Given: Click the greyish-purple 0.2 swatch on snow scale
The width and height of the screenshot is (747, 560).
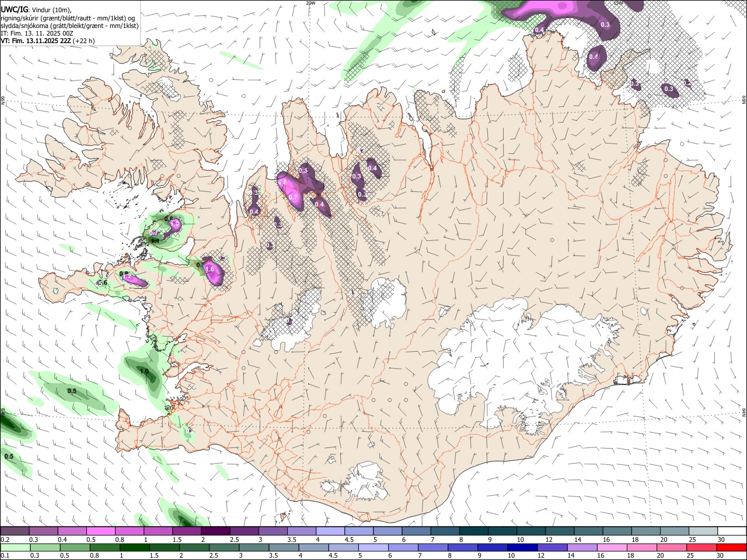Looking at the screenshot, I should (15, 531).
